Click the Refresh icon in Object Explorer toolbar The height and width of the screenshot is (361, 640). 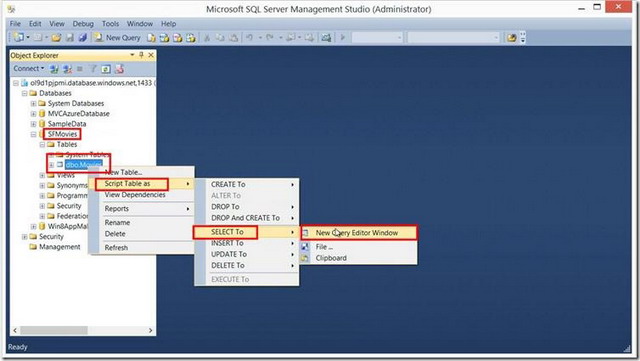(x=106, y=69)
